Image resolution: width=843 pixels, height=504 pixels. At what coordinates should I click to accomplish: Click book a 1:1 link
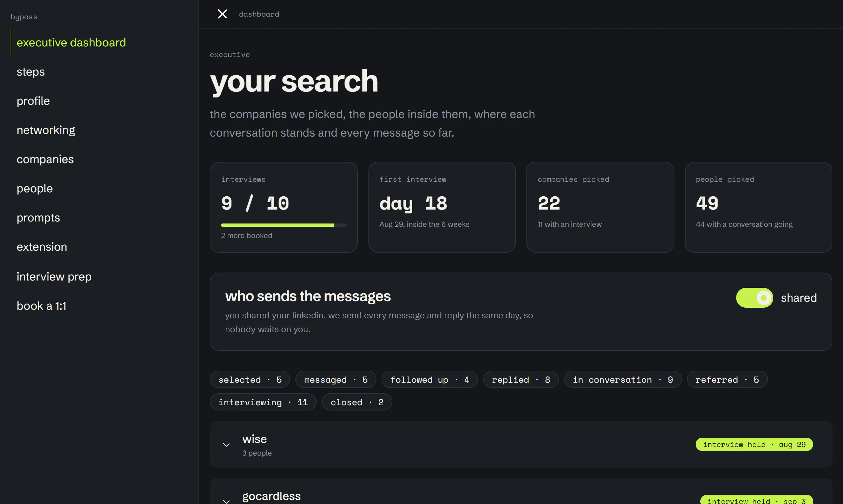click(41, 306)
